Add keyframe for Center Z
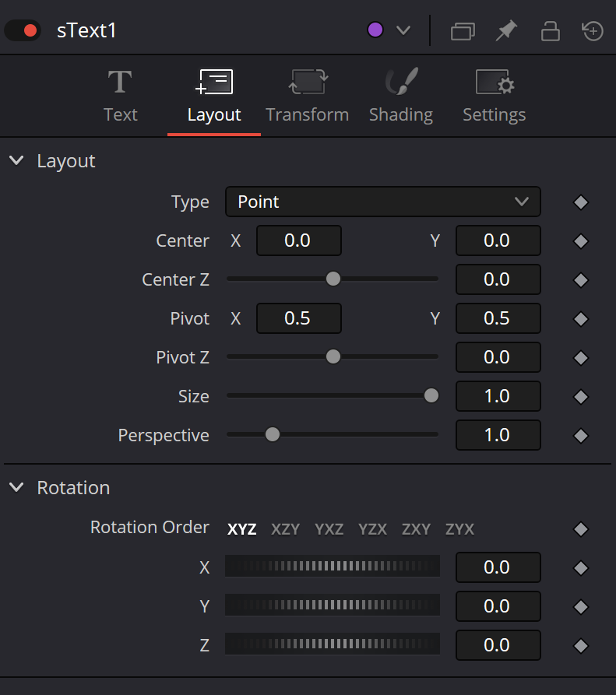616x695 pixels. pos(580,280)
